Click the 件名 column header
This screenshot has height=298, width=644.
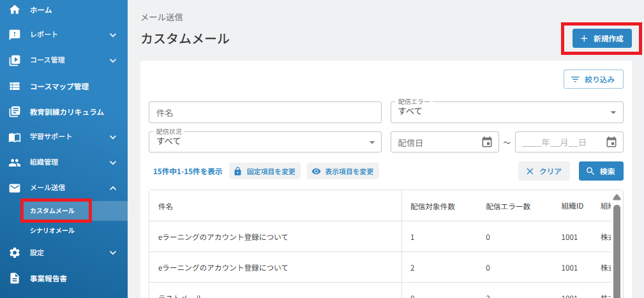point(165,207)
